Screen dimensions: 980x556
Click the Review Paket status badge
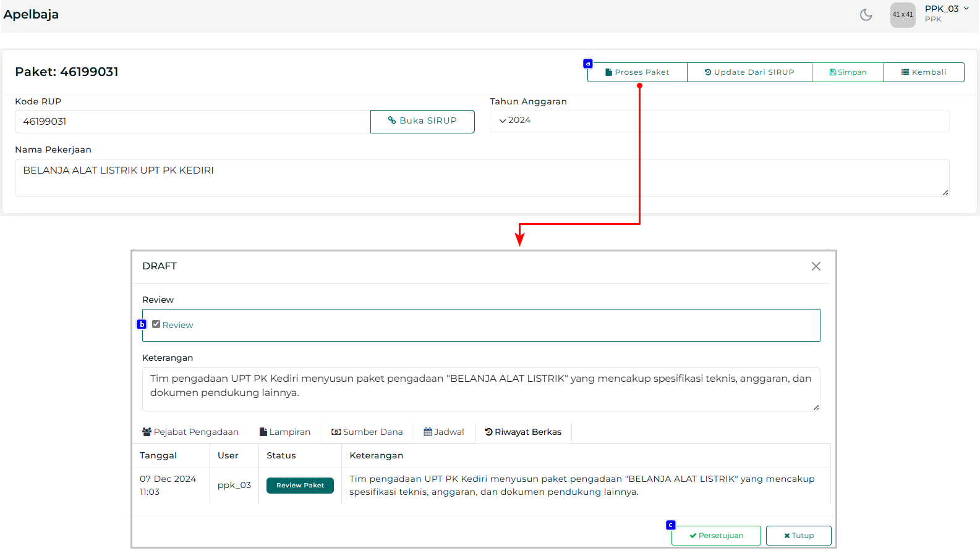click(300, 486)
